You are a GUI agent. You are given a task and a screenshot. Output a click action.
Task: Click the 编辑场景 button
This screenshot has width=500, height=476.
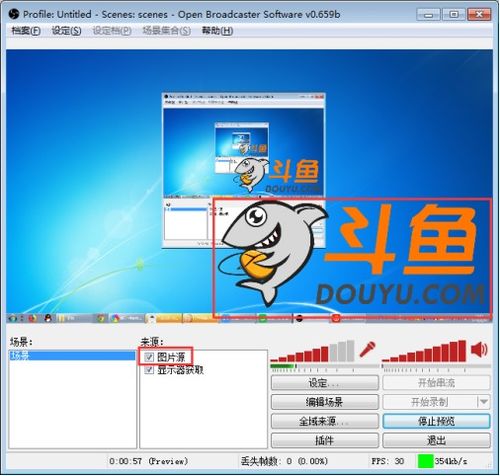[325, 402]
